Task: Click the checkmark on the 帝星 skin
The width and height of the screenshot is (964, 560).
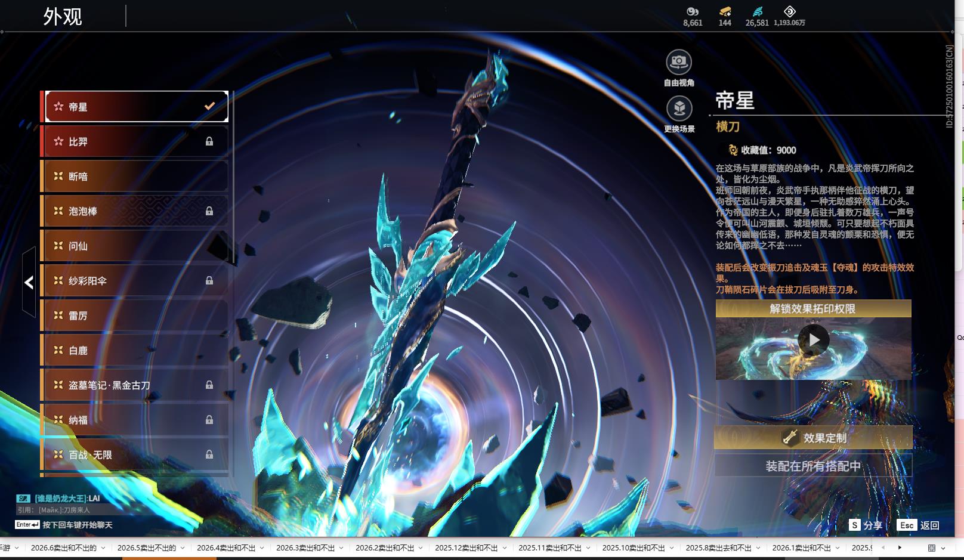Action: 209,106
